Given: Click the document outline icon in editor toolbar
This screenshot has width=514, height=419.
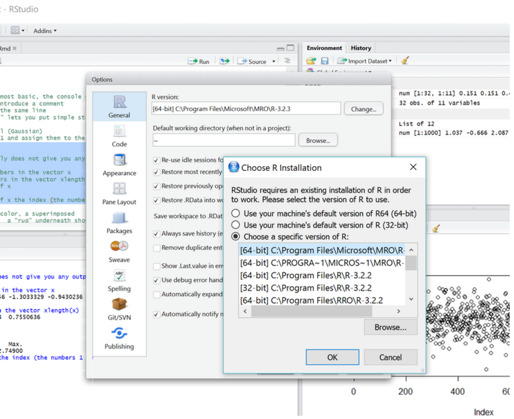Looking at the screenshot, I should point(287,61).
